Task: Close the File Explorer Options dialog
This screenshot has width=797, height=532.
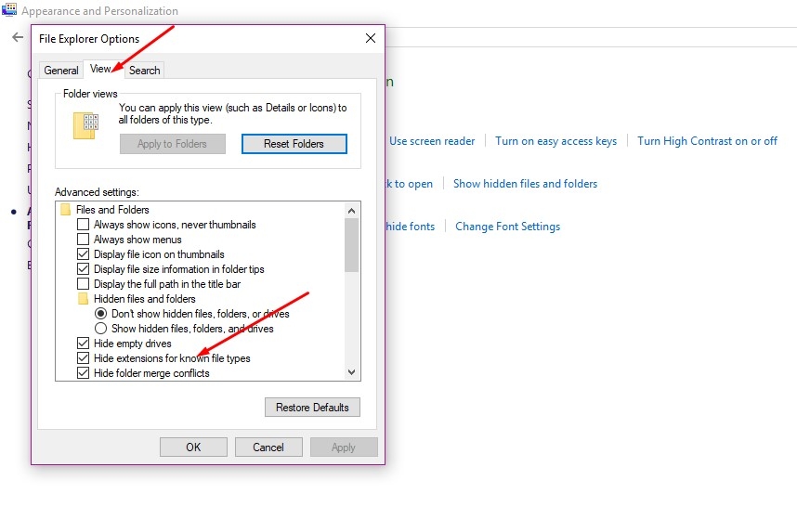Action: pos(371,38)
